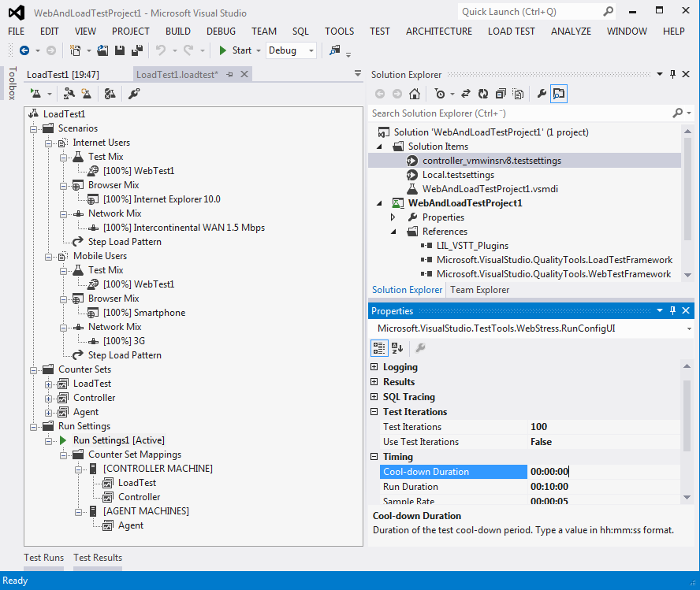Viewport: 700px width, 590px height.
Task: Open the Test Runs tab
Action: [44, 558]
